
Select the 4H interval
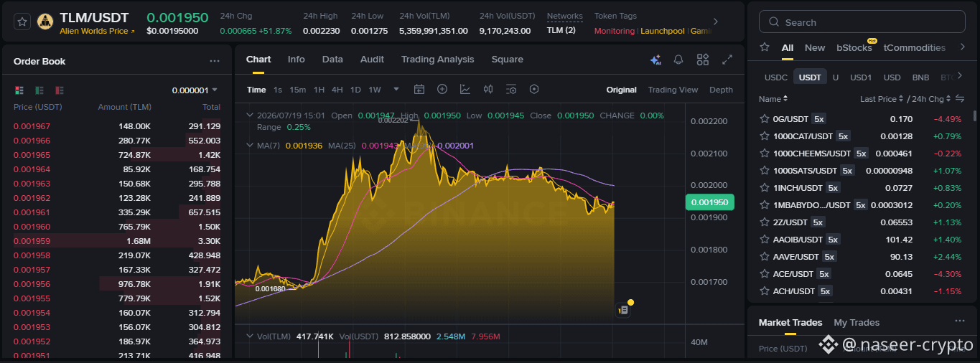(x=337, y=90)
